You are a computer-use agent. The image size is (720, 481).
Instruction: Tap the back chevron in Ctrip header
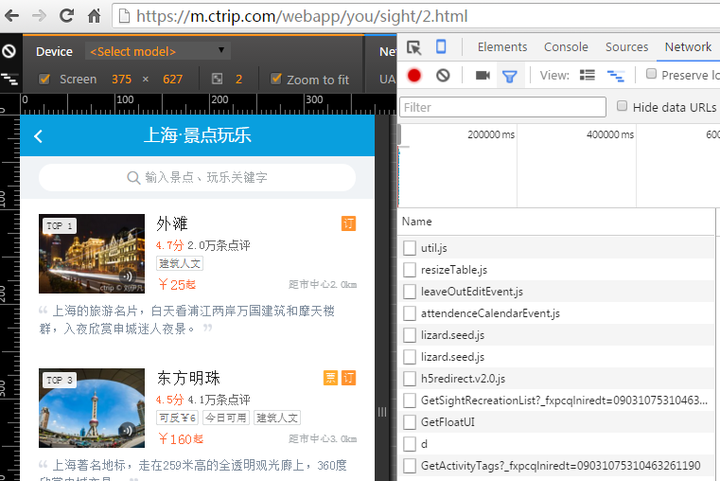(39, 136)
